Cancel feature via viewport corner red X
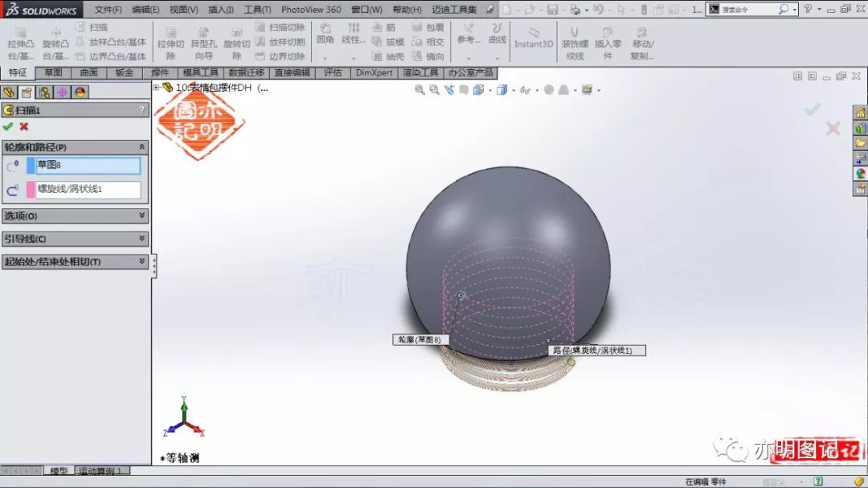868x488 pixels. click(833, 129)
